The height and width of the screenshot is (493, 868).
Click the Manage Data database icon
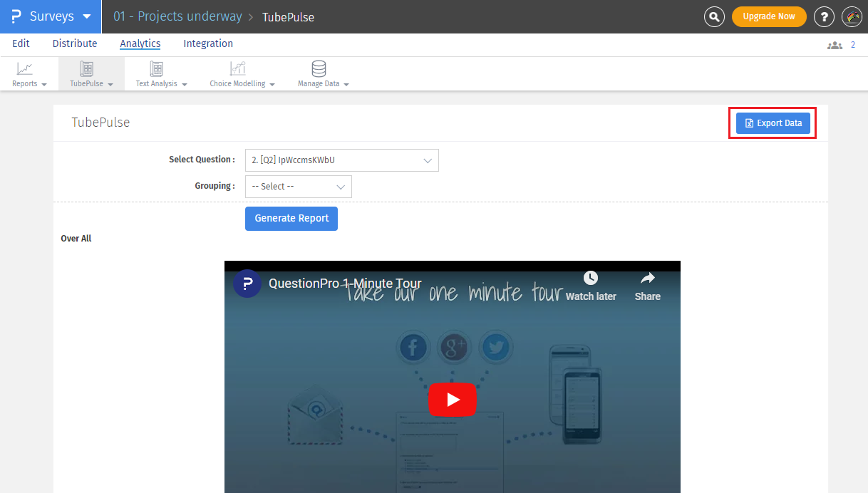(319, 68)
